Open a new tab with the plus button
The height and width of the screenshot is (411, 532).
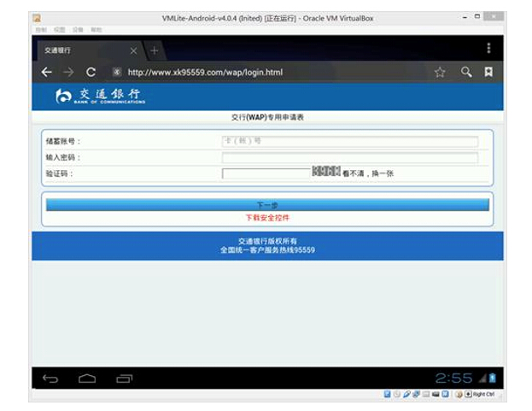[x=155, y=50]
